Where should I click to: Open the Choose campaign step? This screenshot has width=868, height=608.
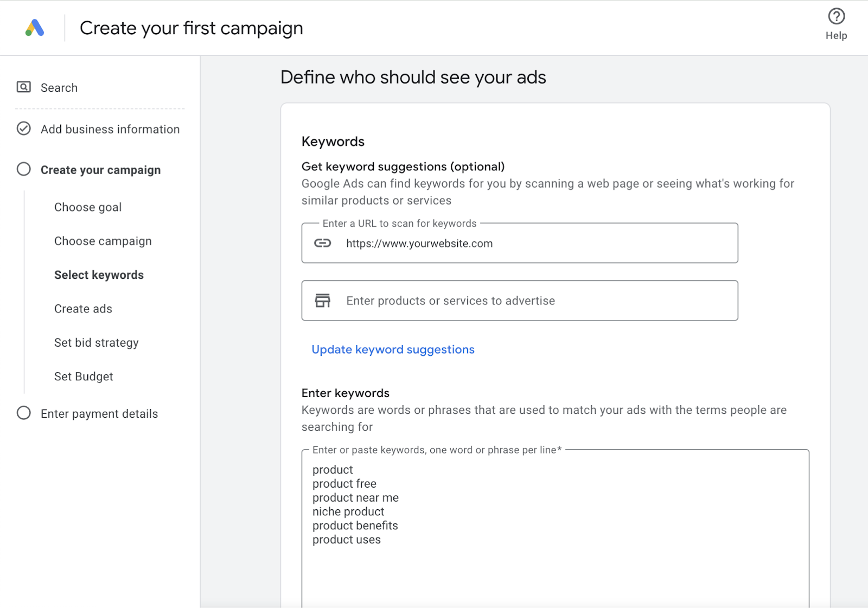[103, 241]
